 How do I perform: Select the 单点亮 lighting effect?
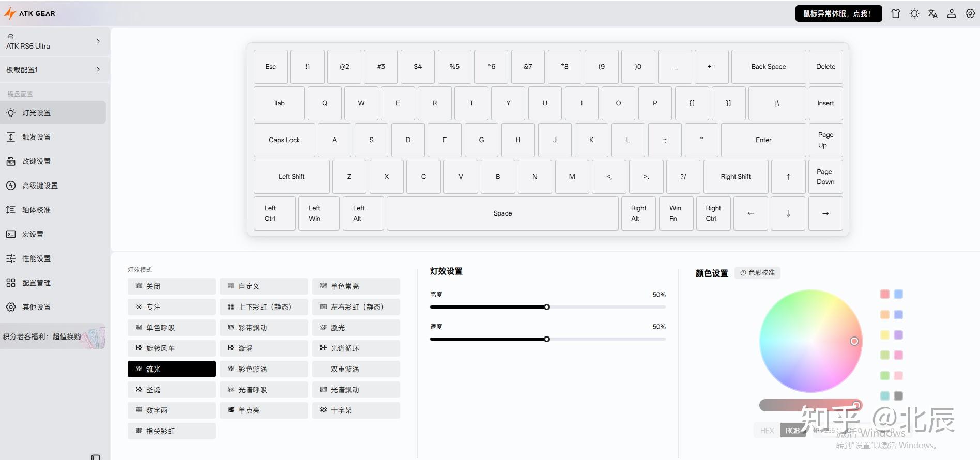tap(264, 410)
